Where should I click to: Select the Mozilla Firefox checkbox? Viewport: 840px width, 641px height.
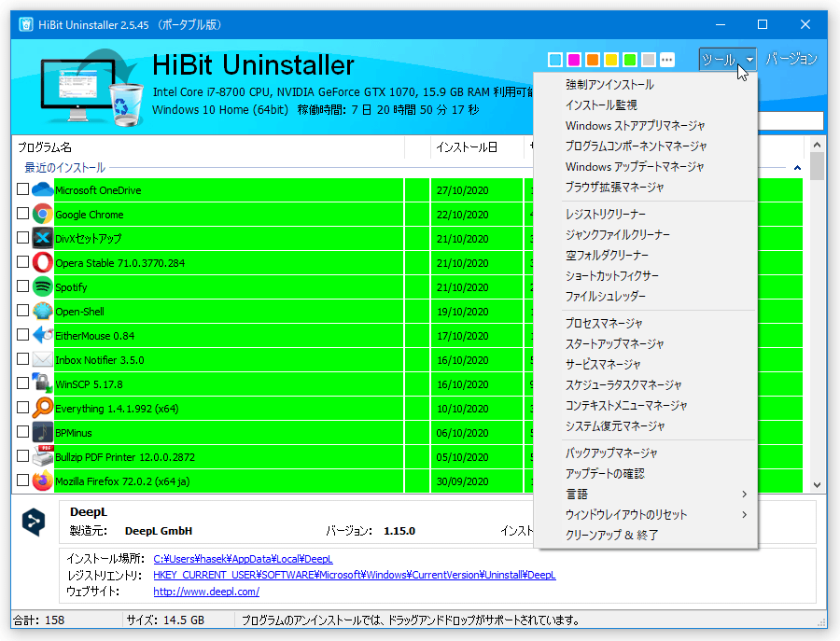(22, 481)
